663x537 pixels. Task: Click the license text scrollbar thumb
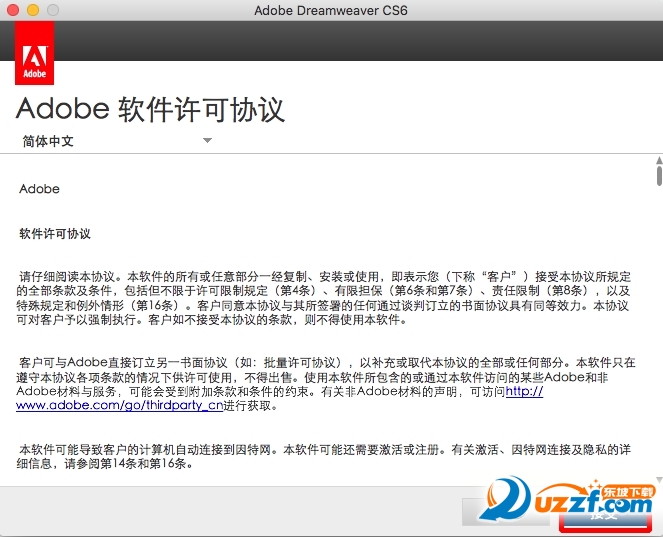pos(659,175)
